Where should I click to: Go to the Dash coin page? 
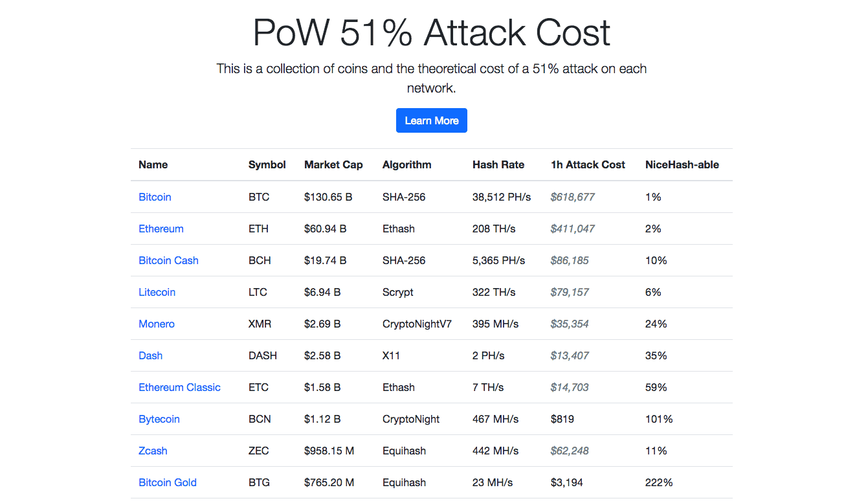point(150,355)
